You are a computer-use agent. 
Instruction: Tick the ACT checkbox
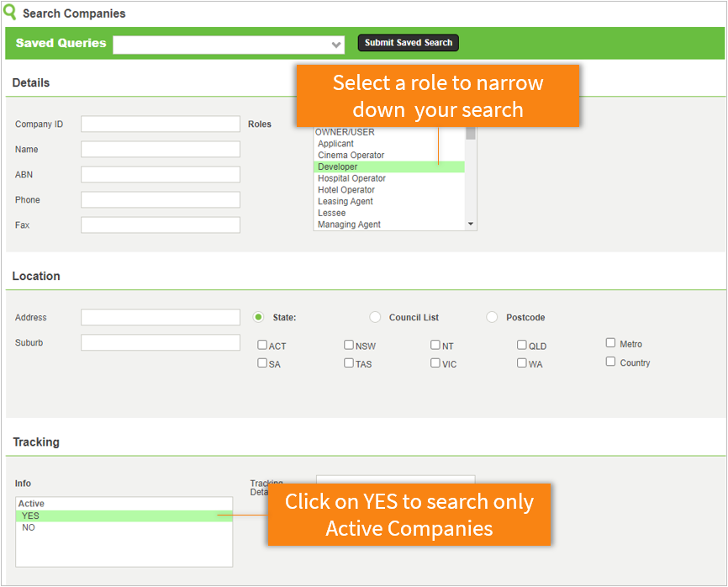(x=262, y=345)
